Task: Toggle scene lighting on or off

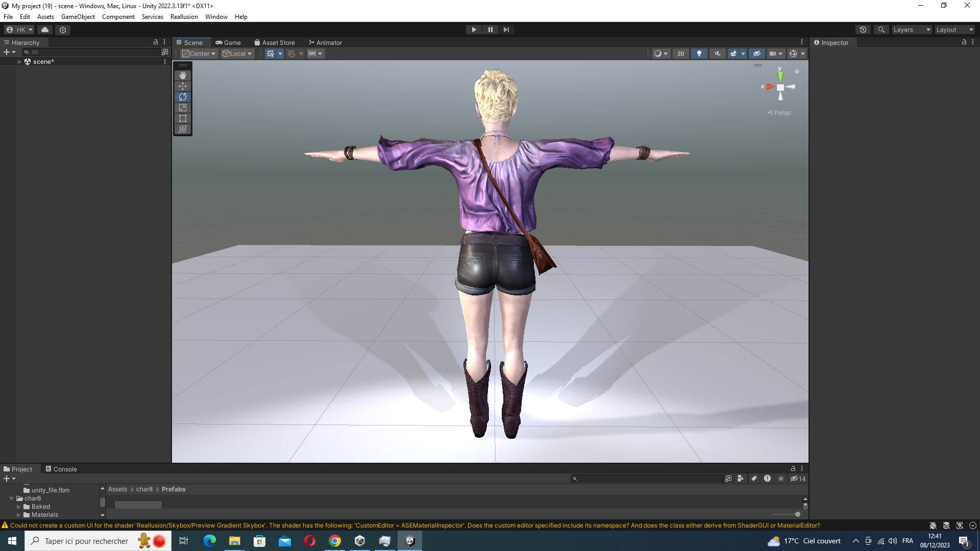Action: 699,54
